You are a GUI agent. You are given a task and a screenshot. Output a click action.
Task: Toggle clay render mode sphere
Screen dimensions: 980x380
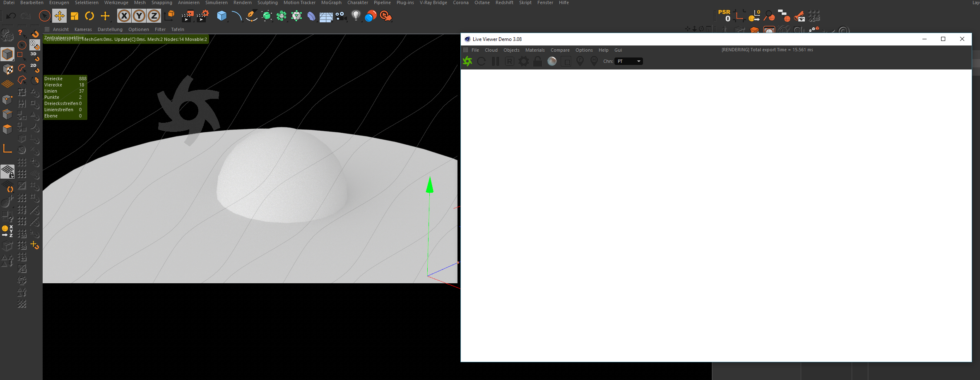(x=552, y=61)
